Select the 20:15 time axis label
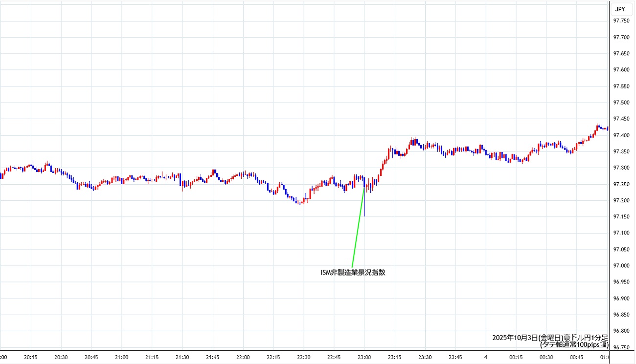 coord(30,357)
